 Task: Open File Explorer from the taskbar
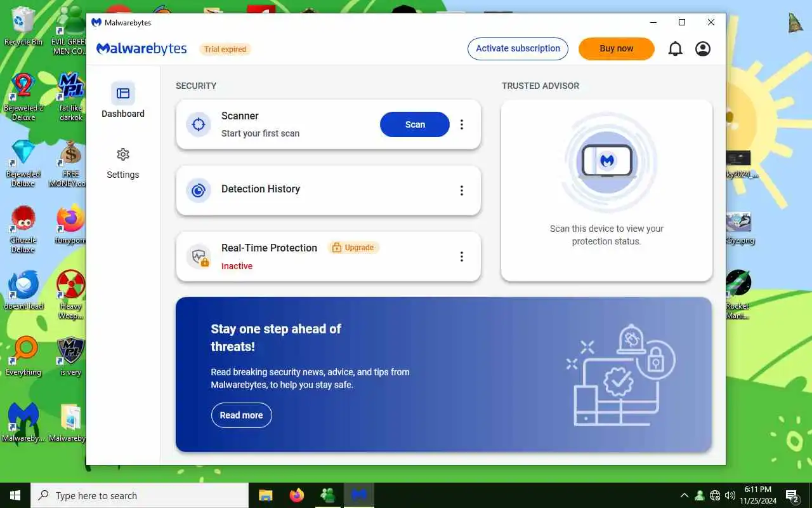265,495
